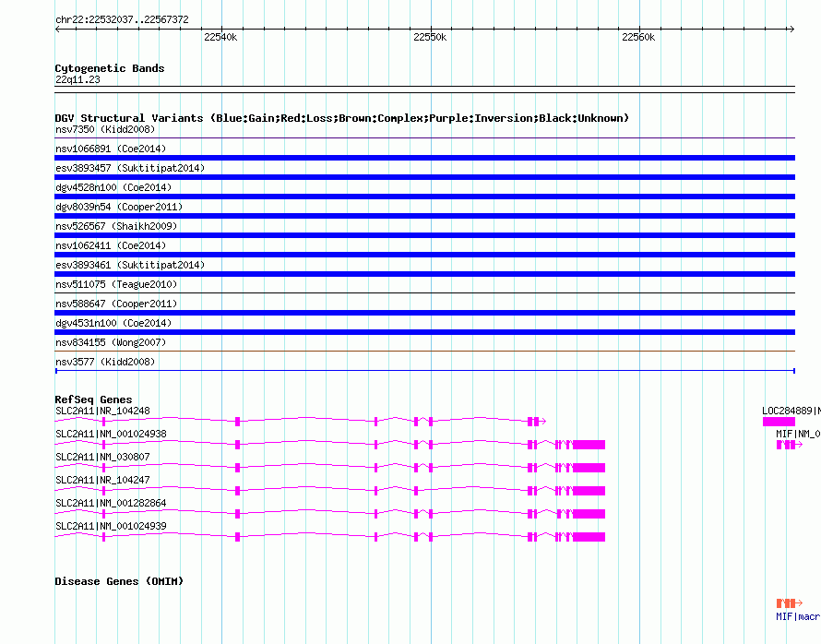Click the 22540k ruler tick label
Viewport: 821px width, 644px height.
tap(220, 37)
